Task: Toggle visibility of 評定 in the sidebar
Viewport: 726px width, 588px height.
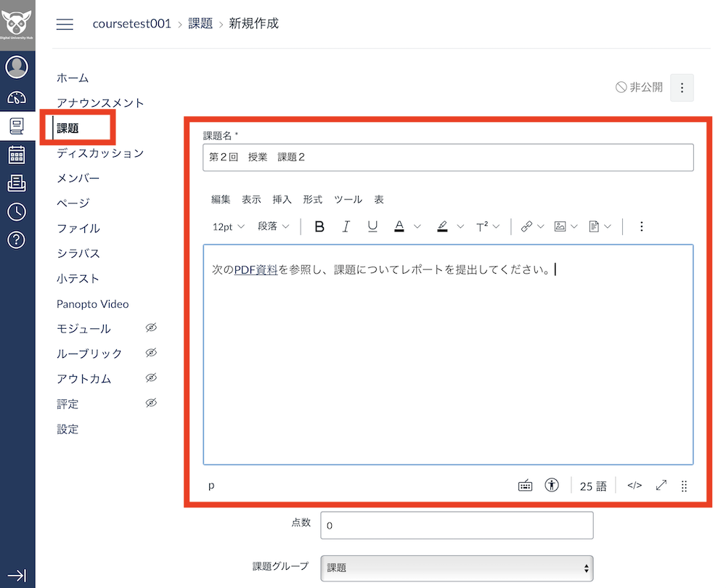Action: click(x=151, y=404)
